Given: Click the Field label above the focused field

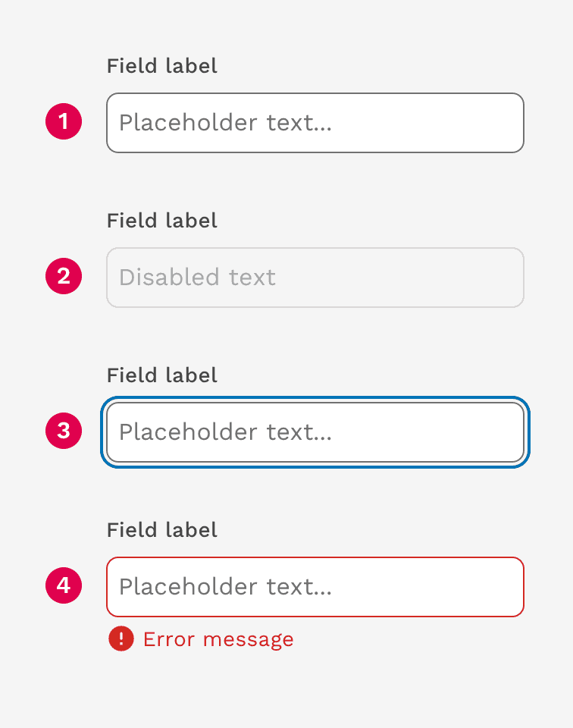Looking at the screenshot, I should [x=161, y=375].
